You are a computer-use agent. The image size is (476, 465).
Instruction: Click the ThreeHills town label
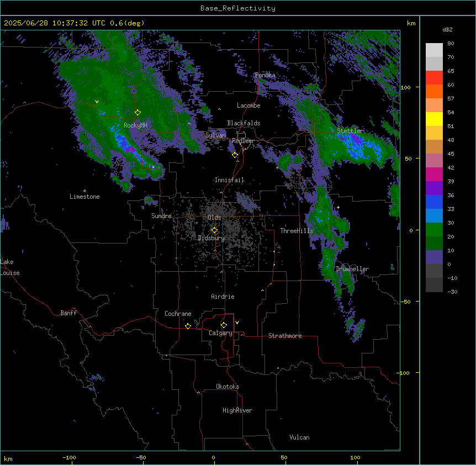(297, 231)
